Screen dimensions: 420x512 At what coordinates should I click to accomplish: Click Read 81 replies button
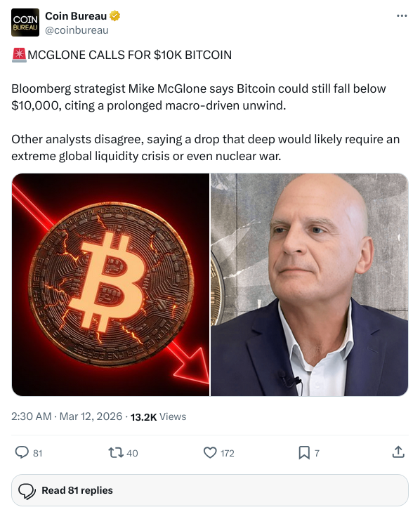(210, 490)
